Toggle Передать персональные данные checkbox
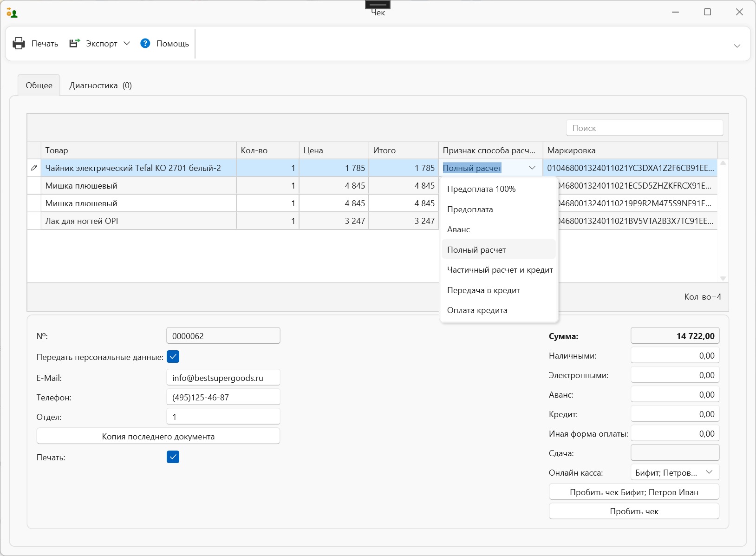Screen dimensions: 756x556 173,357
